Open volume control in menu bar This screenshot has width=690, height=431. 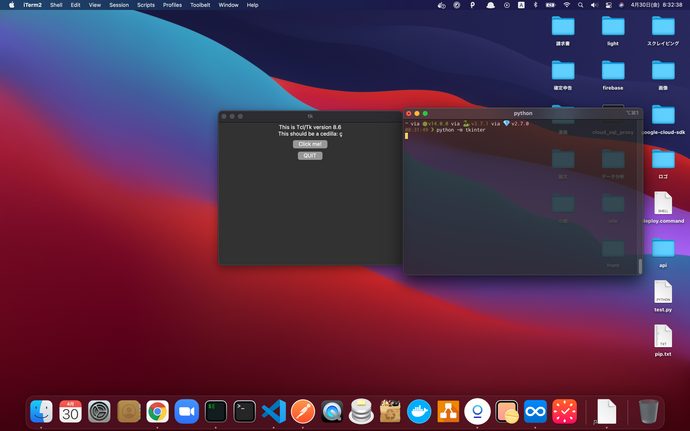(594, 5)
